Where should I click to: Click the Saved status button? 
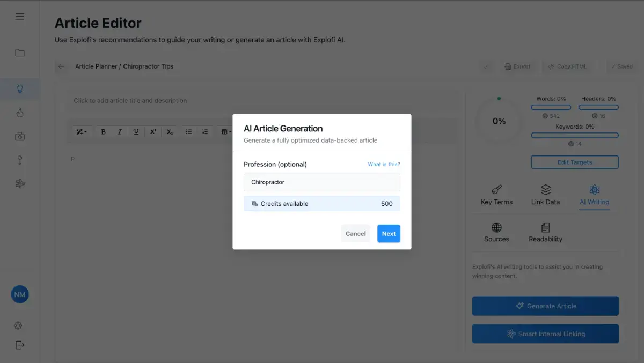pos(621,66)
